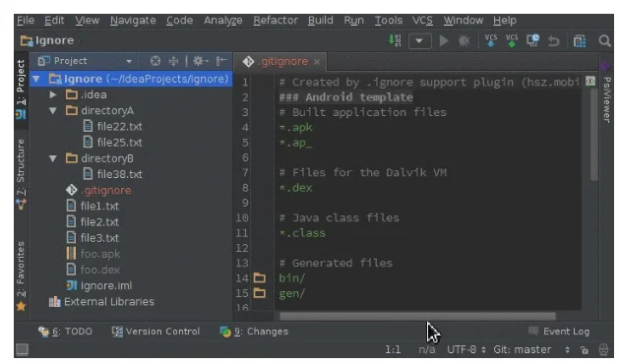Open the Build menu
Image resolution: width=619 pixels, height=364 pixels.
[x=321, y=20]
